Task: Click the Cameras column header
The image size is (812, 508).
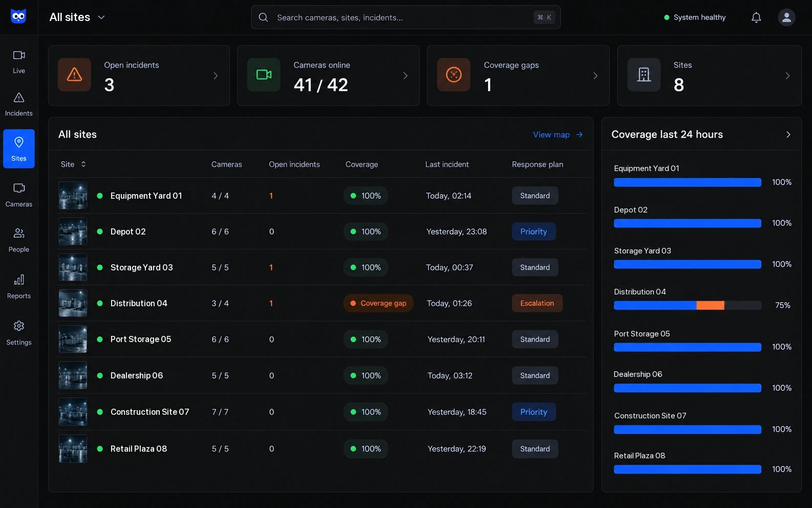Action: (227, 164)
